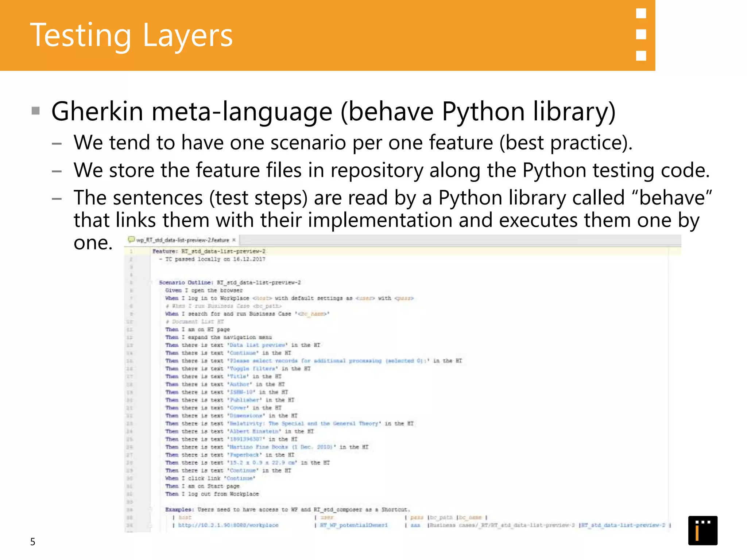The width and height of the screenshot is (747, 560).
Task: Click the feature file icon on the editor tab
Action: pyautogui.click(x=131, y=240)
